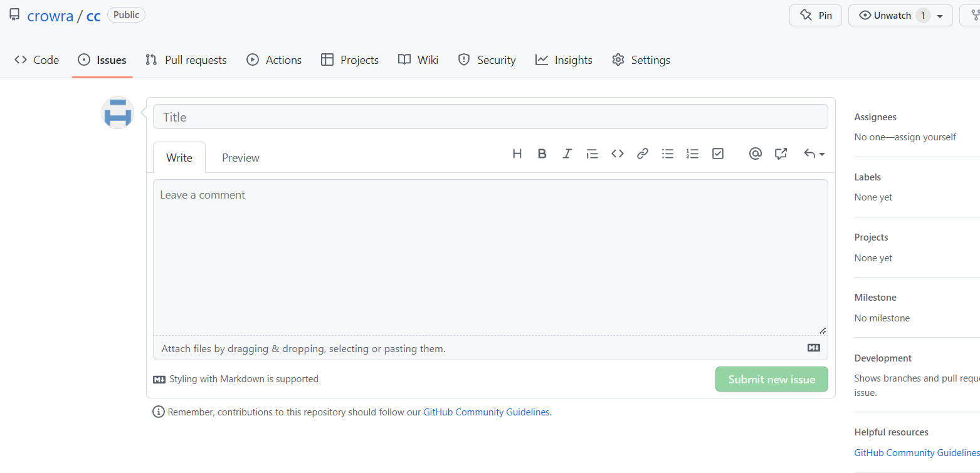Open Helpful resources Community Guidelines link
The height and width of the screenshot is (473, 980).
point(917,452)
